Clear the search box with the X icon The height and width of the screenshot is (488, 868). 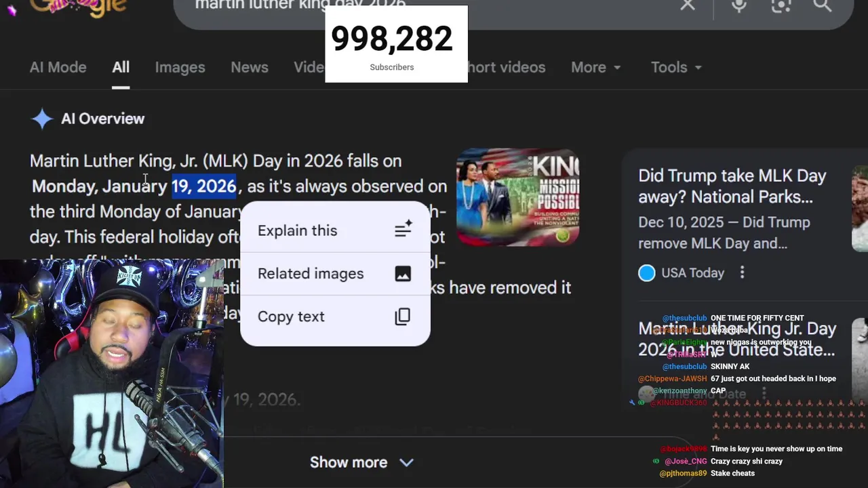pyautogui.click(x=688, y=5)
